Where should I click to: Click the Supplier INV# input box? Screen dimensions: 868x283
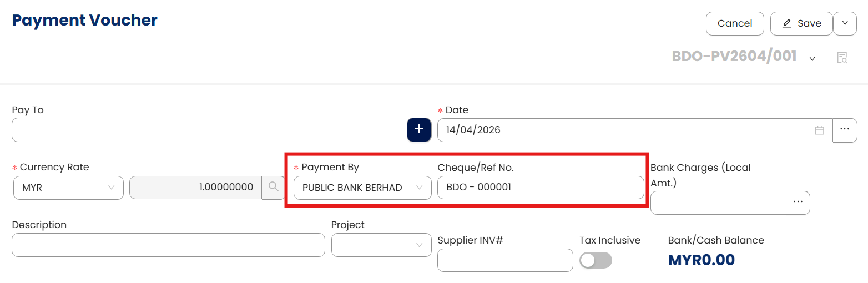505,260
